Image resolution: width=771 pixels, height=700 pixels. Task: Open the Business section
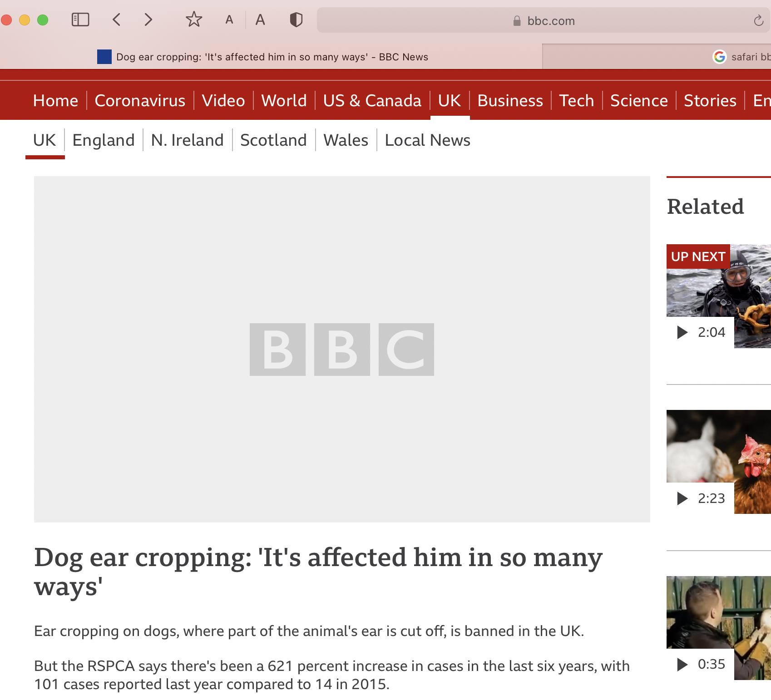[510, 100]
